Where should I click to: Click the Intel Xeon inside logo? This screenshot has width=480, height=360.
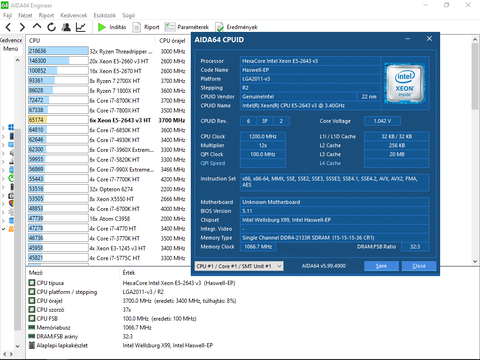[405, 83]
